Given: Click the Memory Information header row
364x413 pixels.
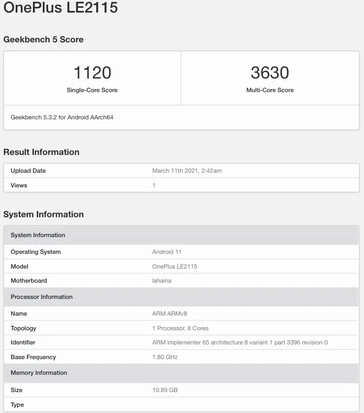Looking at the screenshot, I should pyautogui.click(x=181, y=373).
